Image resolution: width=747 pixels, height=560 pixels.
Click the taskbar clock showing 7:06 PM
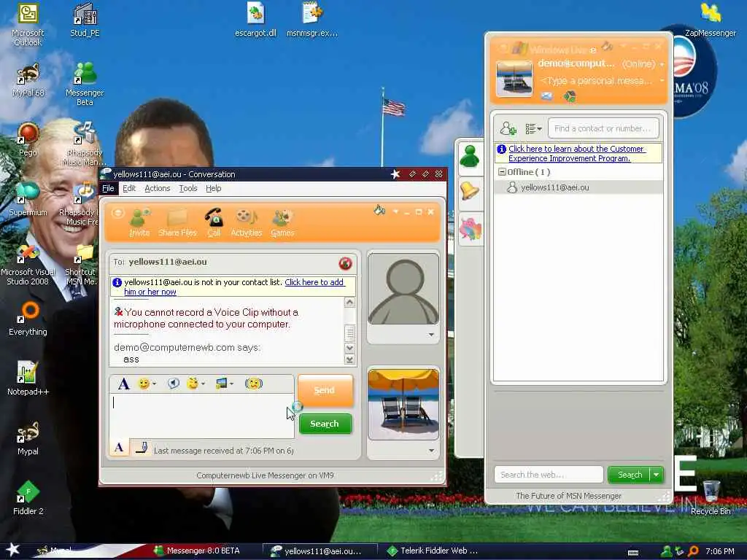[x=719, y=551]
